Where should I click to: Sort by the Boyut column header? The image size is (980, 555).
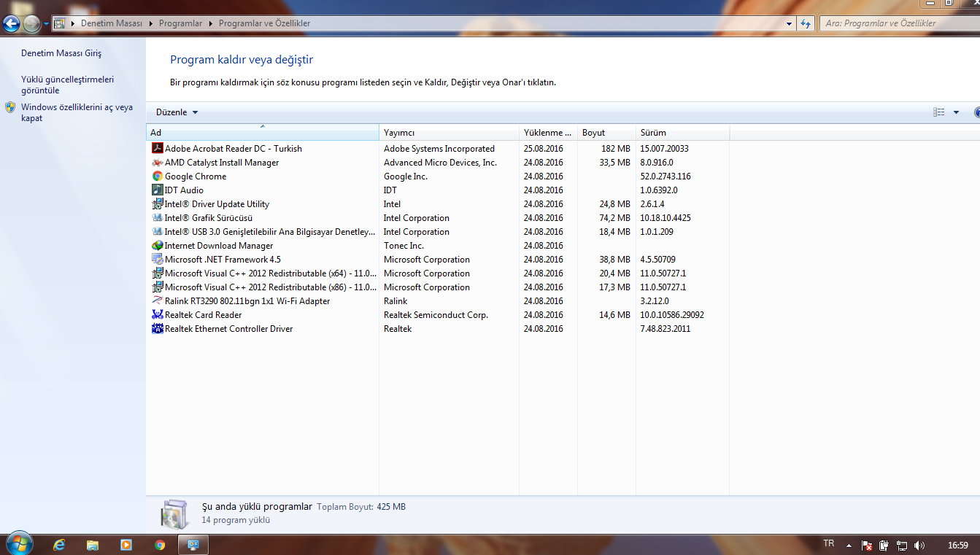point(606,133)
